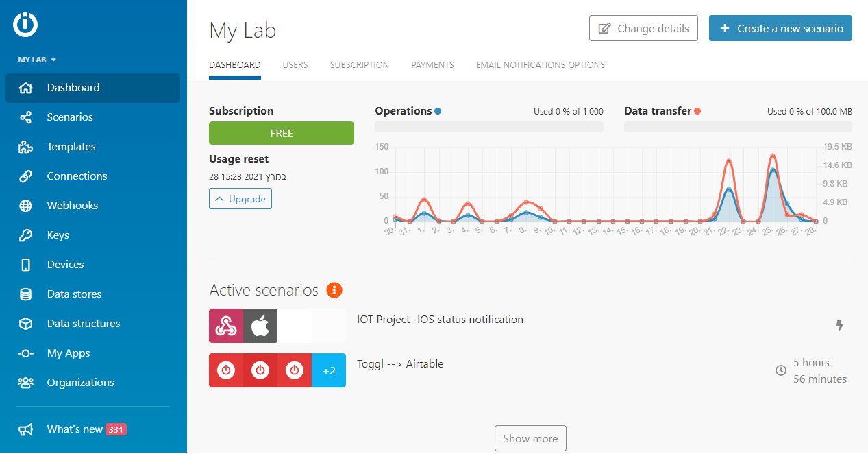Open the EMAIL NOTIFICATIONS OPTIONS tab
This screenshot has width=868, height=454.
point(541,65)
